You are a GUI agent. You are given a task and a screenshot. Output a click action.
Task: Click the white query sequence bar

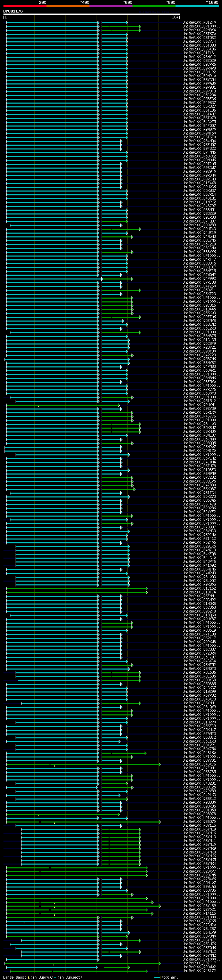(x=92, y=15)
